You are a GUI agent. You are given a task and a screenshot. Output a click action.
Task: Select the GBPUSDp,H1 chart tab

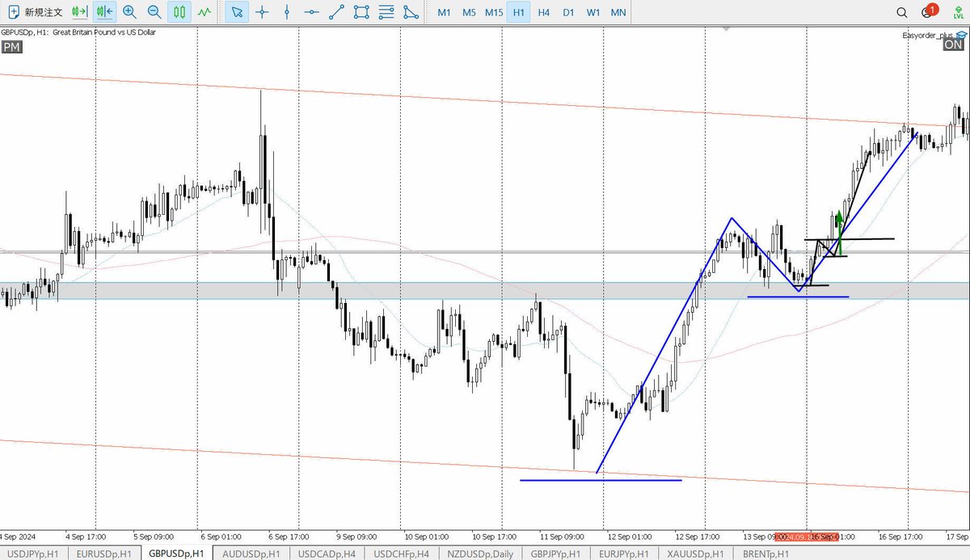coord(177,554)
